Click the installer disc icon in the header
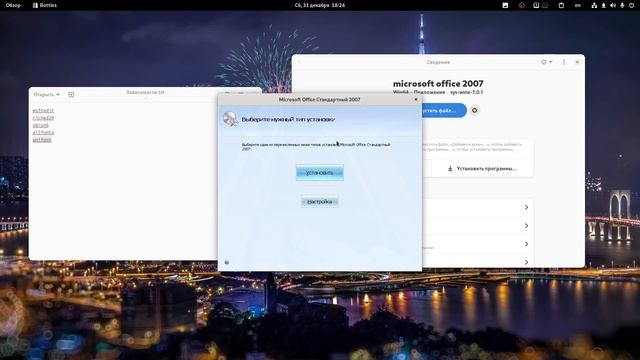This screenshot has width=640, height=360. pyautogui.click(x=231, y=119)
